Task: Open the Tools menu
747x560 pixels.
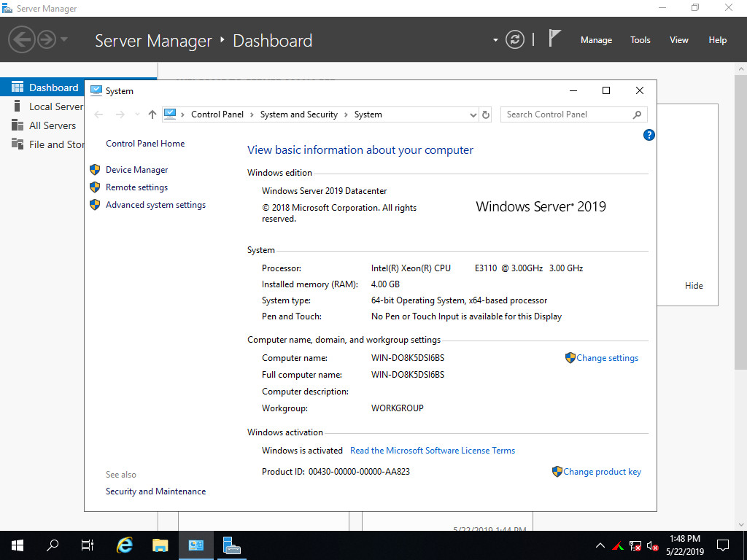Action: click(x=640, y=40)
